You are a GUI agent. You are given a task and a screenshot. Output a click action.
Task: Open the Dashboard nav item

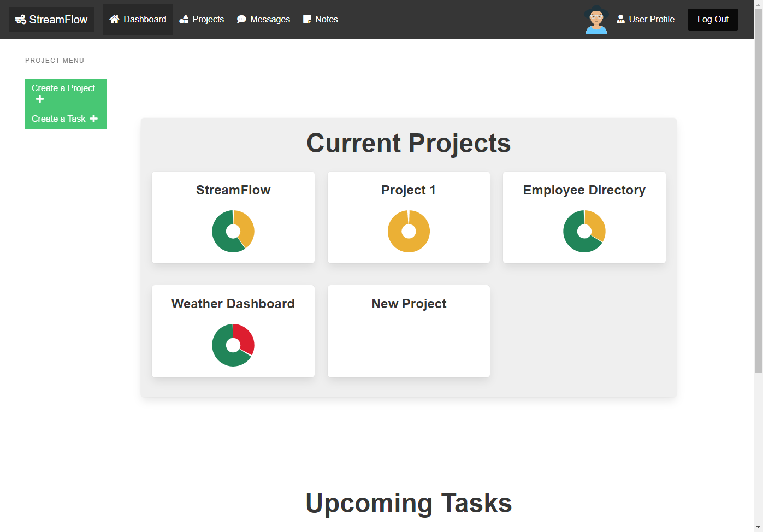click(x=138, y=20)
